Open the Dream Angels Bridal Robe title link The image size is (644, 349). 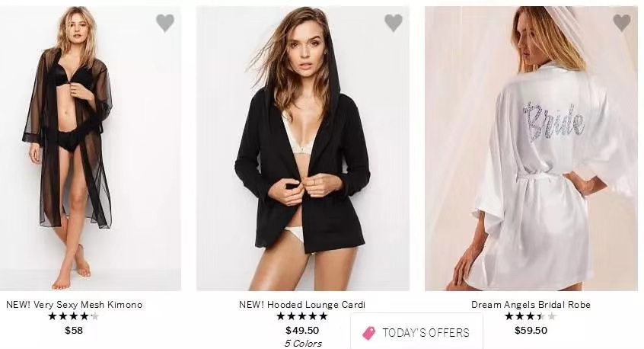click(x=531, y=305)
